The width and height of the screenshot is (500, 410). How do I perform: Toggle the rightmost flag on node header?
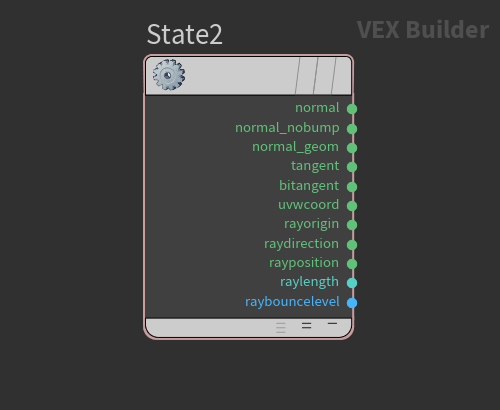342,76
